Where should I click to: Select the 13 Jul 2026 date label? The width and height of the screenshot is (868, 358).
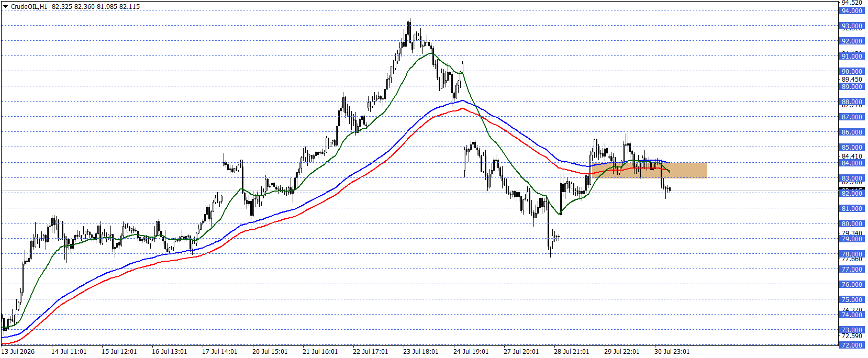[x=18, y=352]
